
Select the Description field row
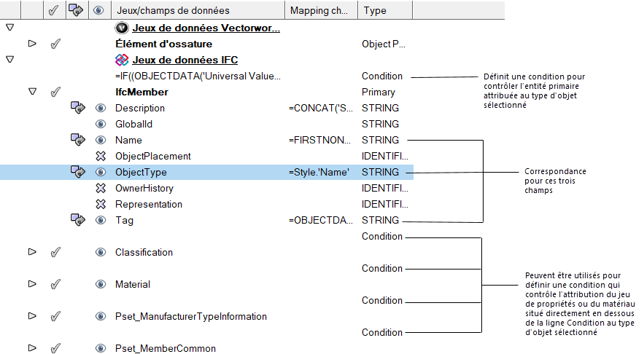click(x=140, y=108)
